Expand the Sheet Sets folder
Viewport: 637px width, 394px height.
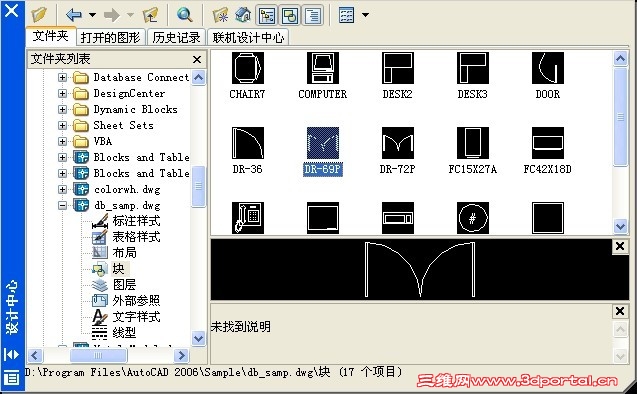[62, 125]
